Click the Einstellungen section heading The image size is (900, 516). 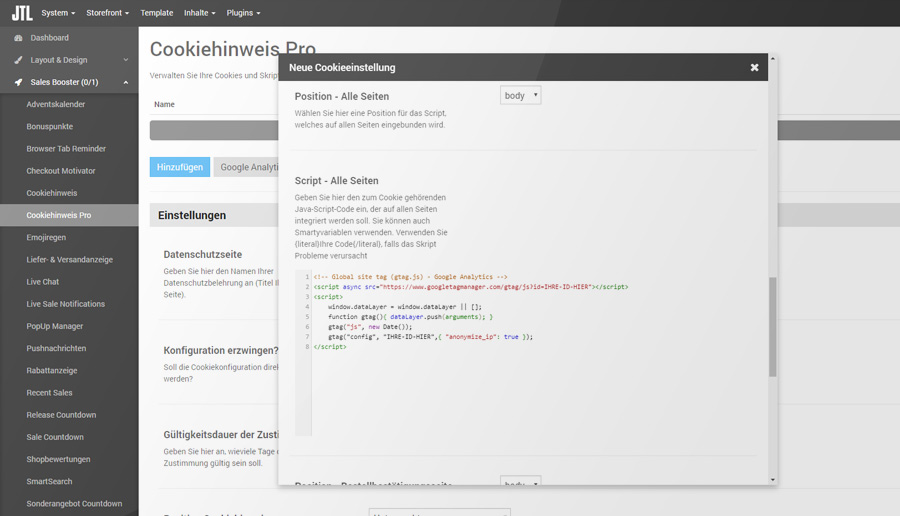[x=192, y=215]
